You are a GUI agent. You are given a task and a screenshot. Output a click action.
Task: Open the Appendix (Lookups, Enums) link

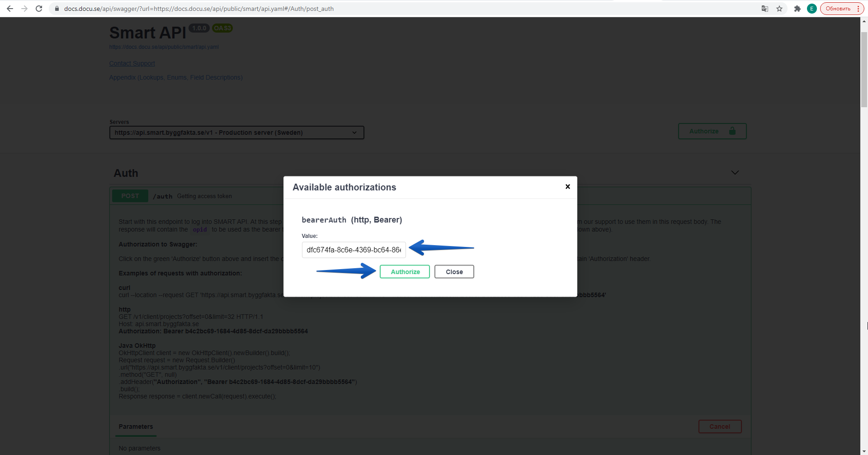[x=175, y=77]
